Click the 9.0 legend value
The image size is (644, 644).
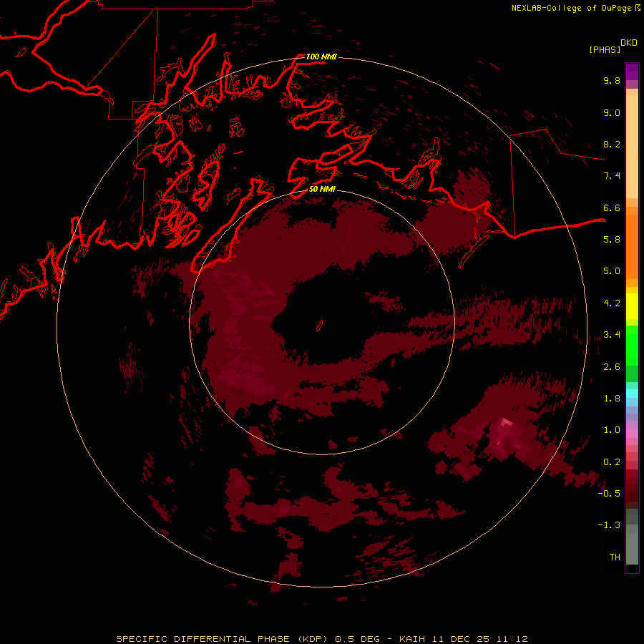point(612,112)
